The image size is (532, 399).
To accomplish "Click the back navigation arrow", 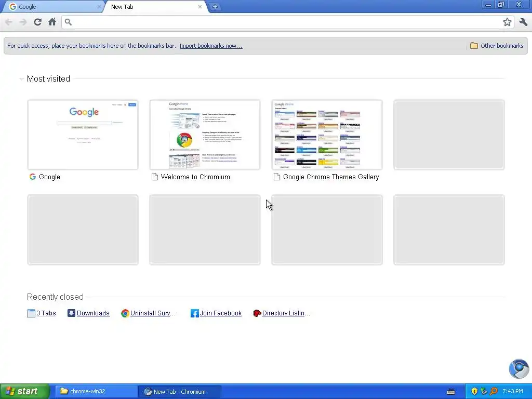I will coord(8,22).
